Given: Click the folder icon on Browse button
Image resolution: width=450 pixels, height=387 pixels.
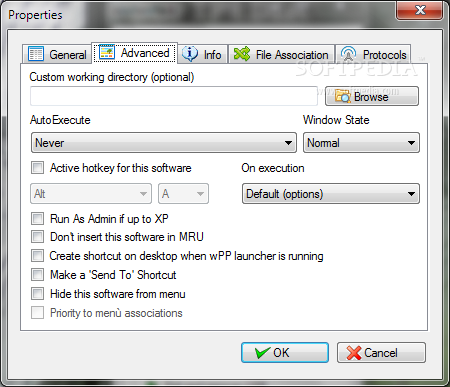Looking at the screenshot, I should [342, 96].
